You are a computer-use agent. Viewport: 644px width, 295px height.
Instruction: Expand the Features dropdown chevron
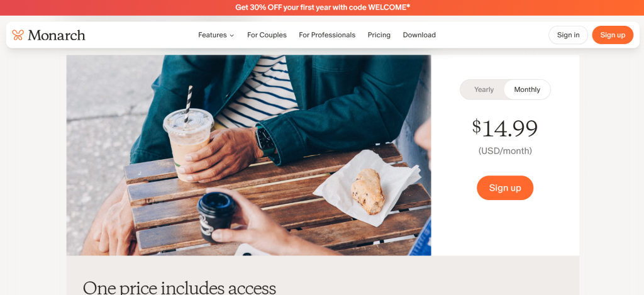tap(231, 35)
